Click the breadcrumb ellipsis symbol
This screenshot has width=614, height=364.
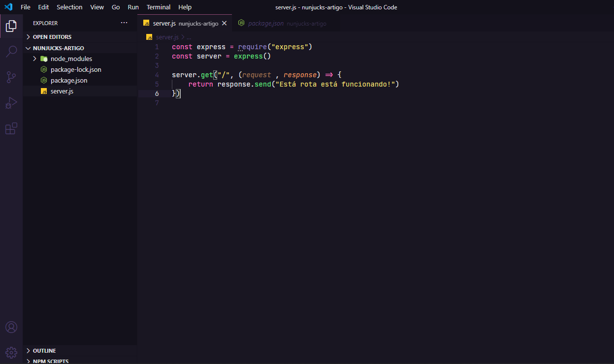click(x=189, y=37)
